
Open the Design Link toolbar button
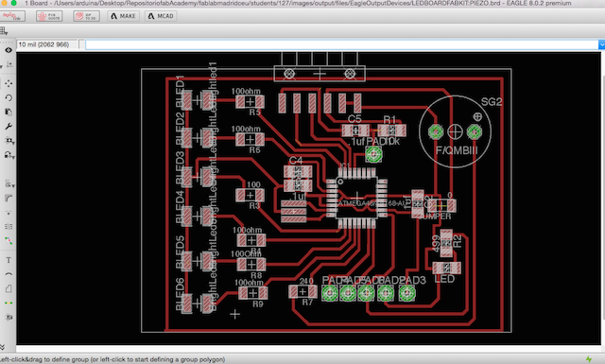pos(12,16)
